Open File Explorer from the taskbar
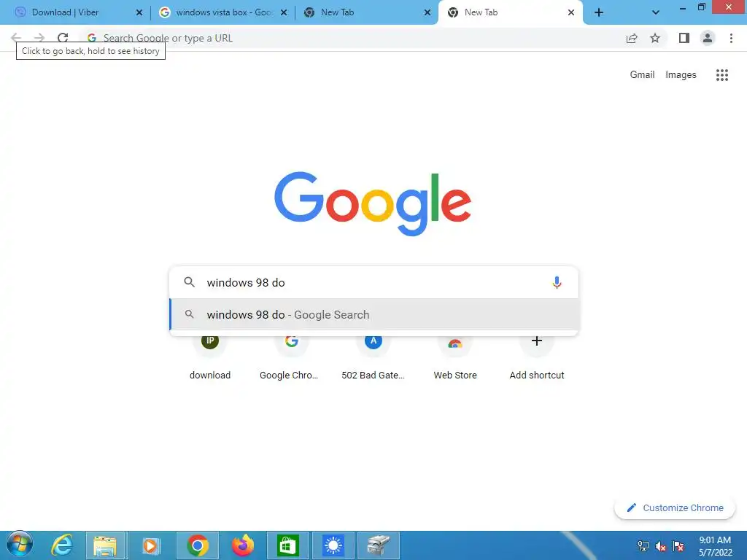 (105, 545)
